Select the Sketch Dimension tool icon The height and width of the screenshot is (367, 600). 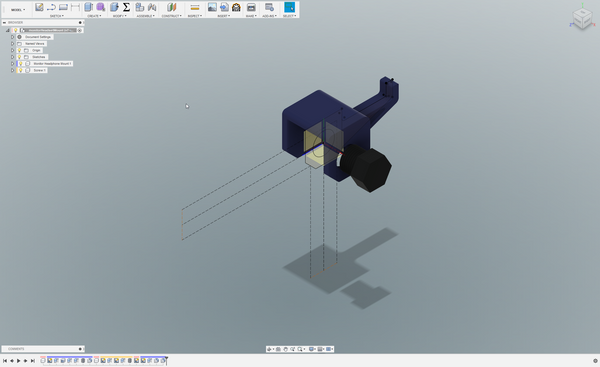pyautogui.click(x=75, y=7)
